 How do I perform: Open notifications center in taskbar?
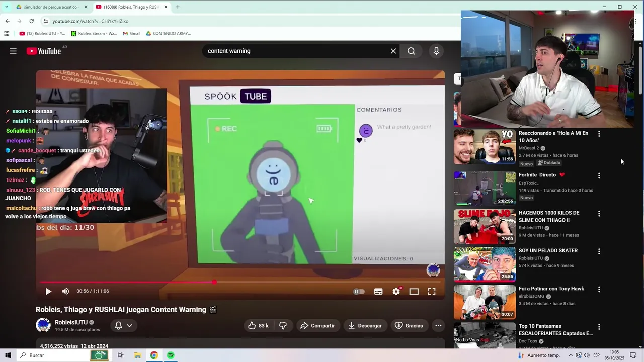tap(633, 355)
